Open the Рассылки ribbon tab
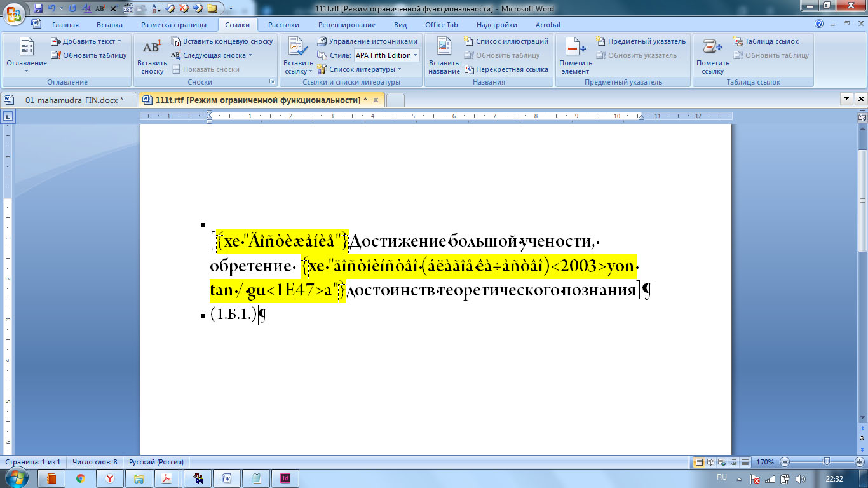Viewport: 868px width, 488px height. tap(283, 25)
